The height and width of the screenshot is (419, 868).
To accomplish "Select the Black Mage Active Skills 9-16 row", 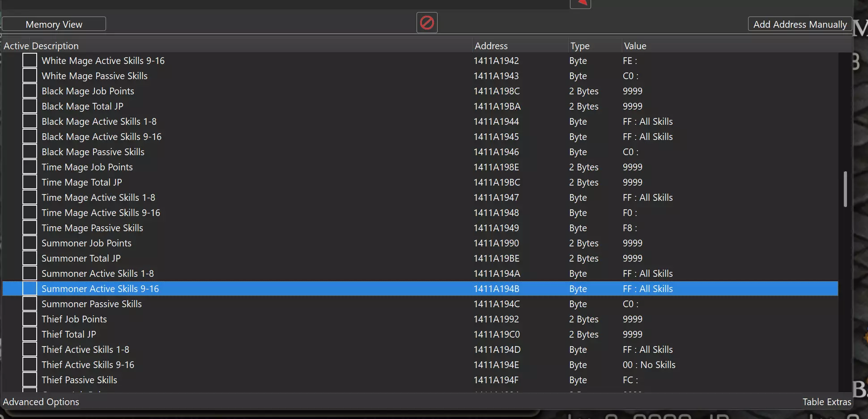I will [420, 136].
